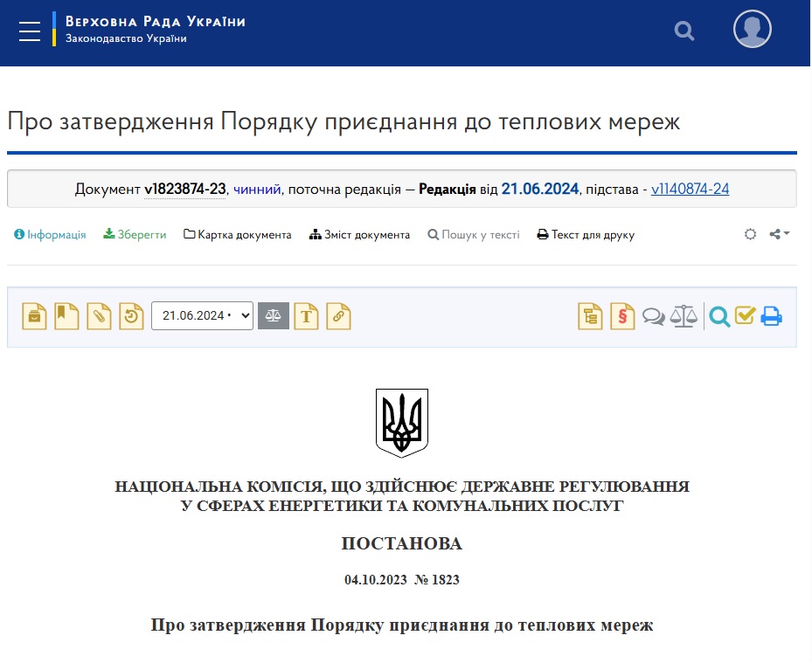Screen dimensions: 812x663
Task: Open the hamburger navigation menu
Action: coord(30,31)
